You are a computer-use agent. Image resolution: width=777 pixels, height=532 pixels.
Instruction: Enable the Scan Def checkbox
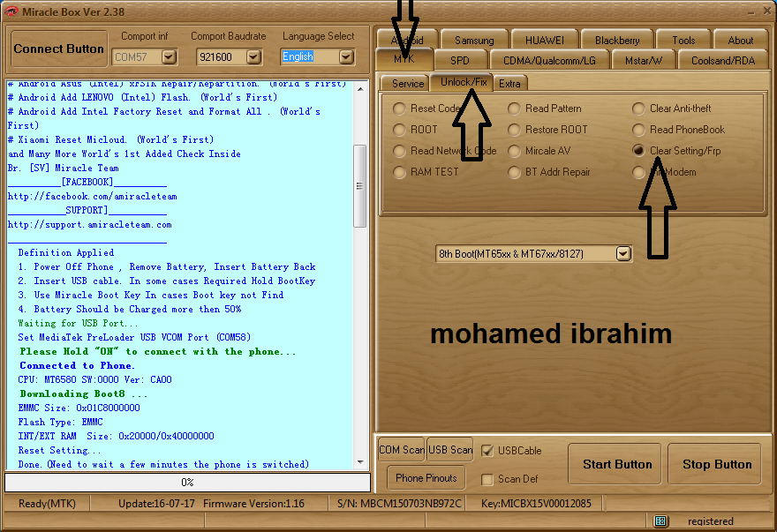487,479
